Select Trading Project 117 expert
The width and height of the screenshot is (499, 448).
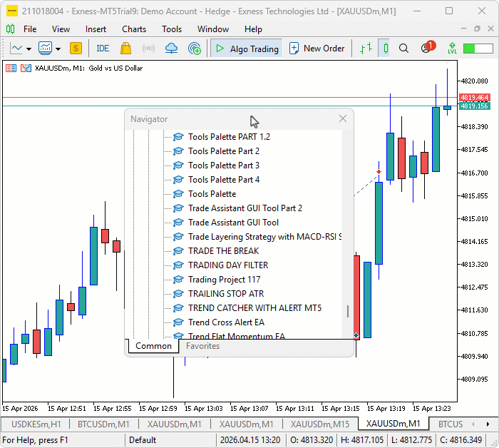click(225, 280)
